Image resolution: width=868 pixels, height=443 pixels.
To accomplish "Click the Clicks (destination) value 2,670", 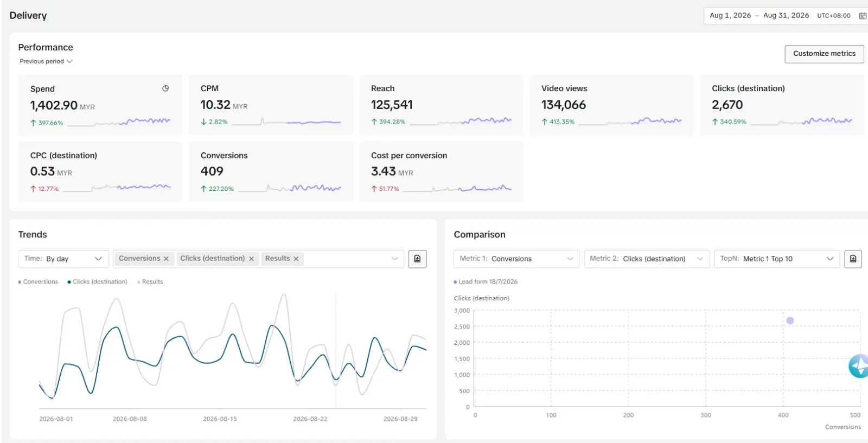I will pos(727,105).
